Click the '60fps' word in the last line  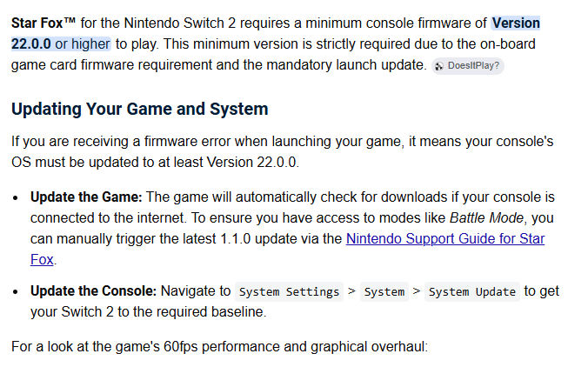[x=180, y=347]
